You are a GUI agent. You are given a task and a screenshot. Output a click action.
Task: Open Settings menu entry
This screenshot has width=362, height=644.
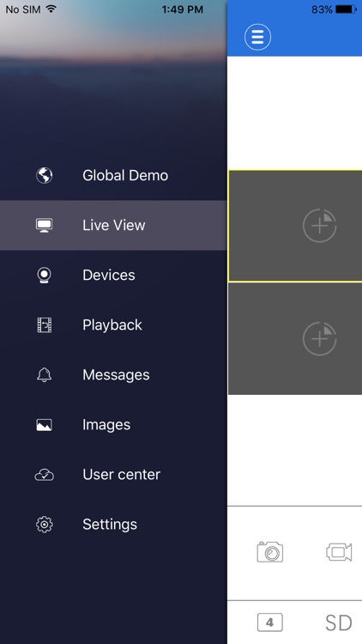[113, 525]
